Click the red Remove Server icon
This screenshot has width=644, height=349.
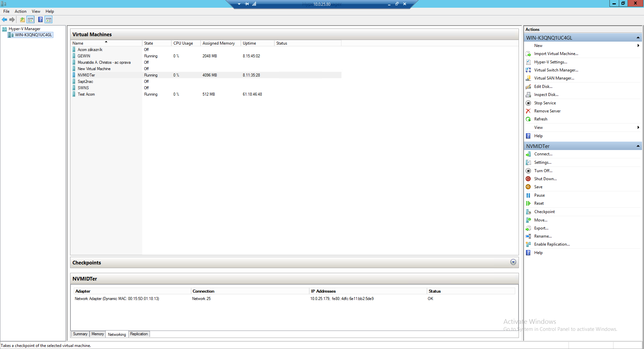pyautogui.click(x=528, y=111)
